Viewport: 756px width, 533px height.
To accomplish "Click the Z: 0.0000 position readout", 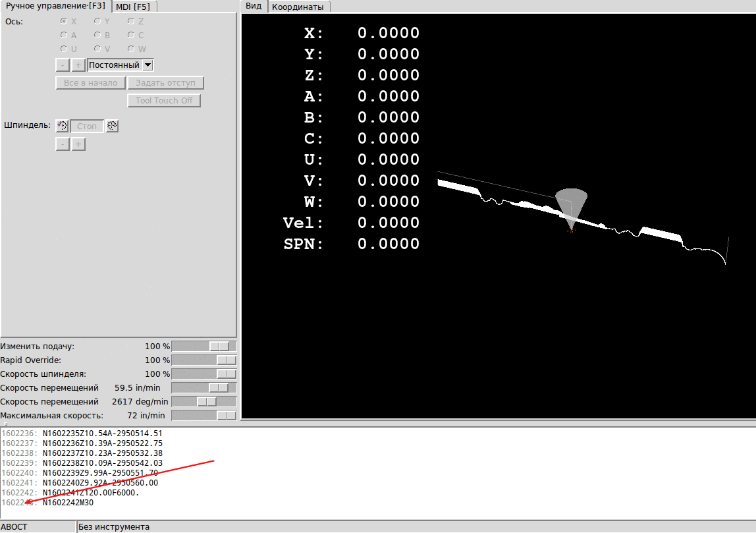I will pos(362,75).
